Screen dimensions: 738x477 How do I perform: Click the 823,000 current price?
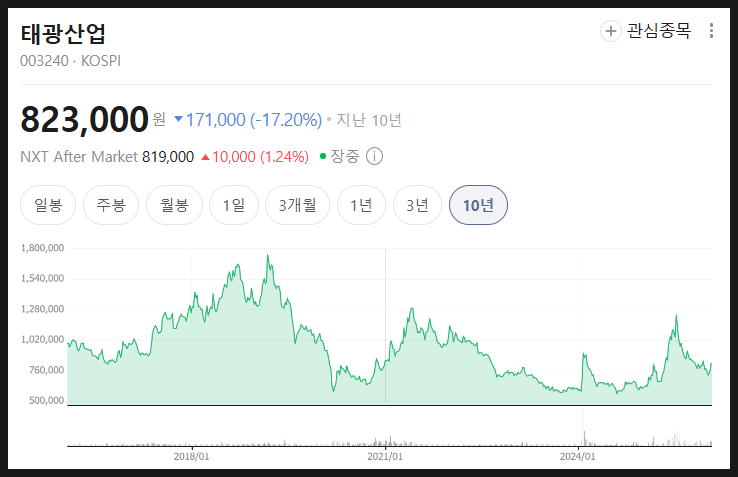click(85, 119)
